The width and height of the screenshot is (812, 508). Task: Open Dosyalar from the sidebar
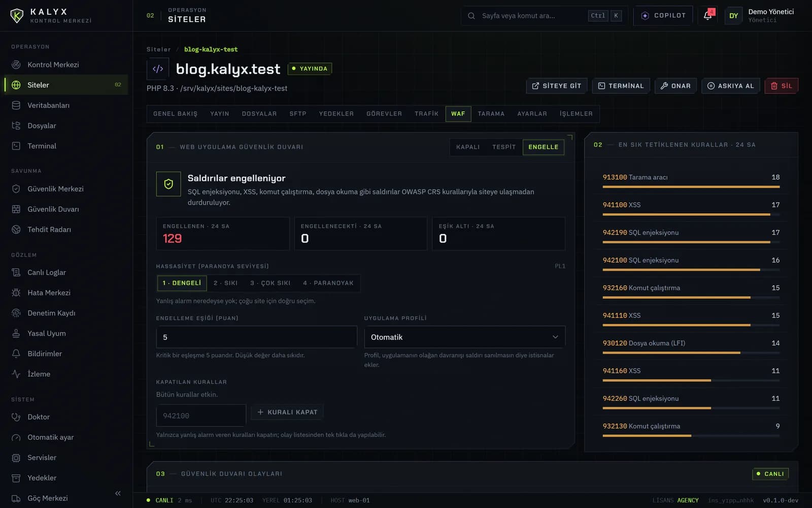[66, 125]
